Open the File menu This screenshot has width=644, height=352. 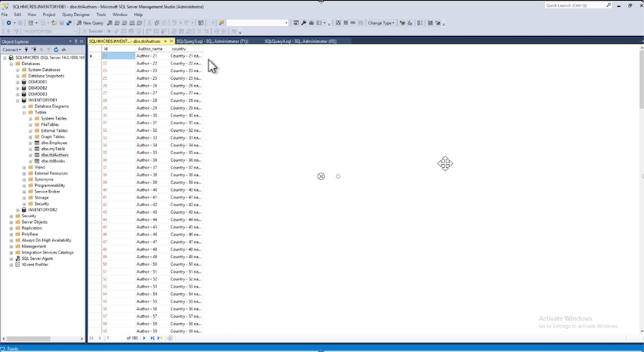click(x=5, y=15)
